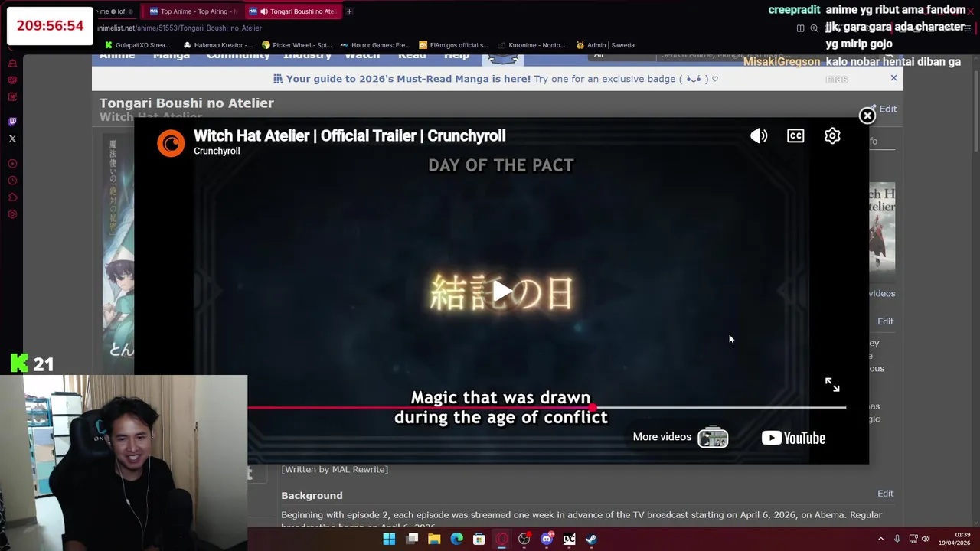This screenshot has width=980, height=551.
Task: Click Edit beside the page title
Action: pos(887,109)
